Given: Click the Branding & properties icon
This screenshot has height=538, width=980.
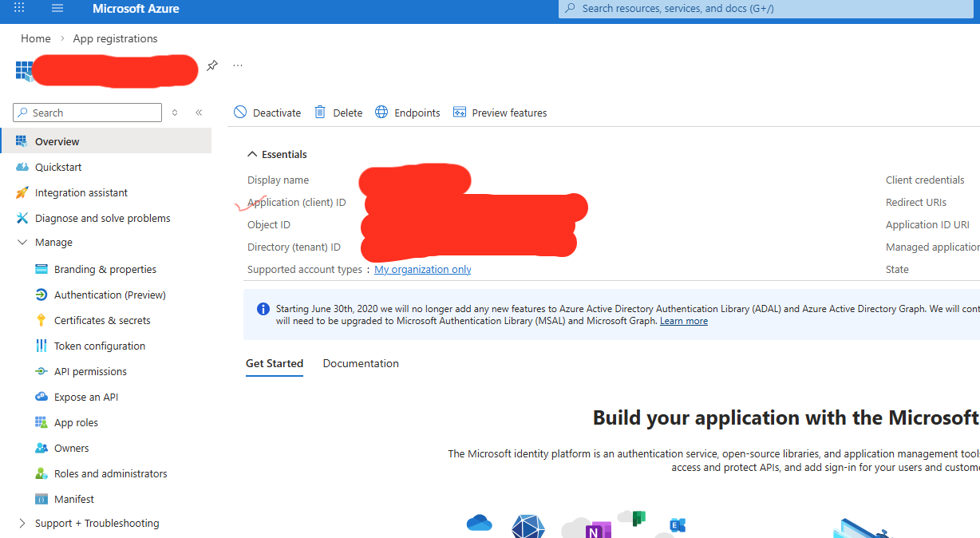Looking at the screenshot, I should (x=41, y=269).
